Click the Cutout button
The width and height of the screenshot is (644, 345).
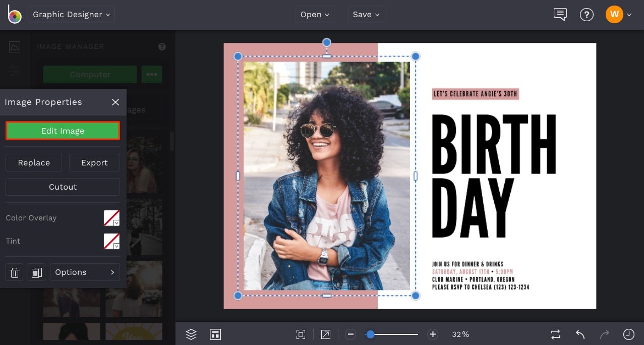(63, 187)
